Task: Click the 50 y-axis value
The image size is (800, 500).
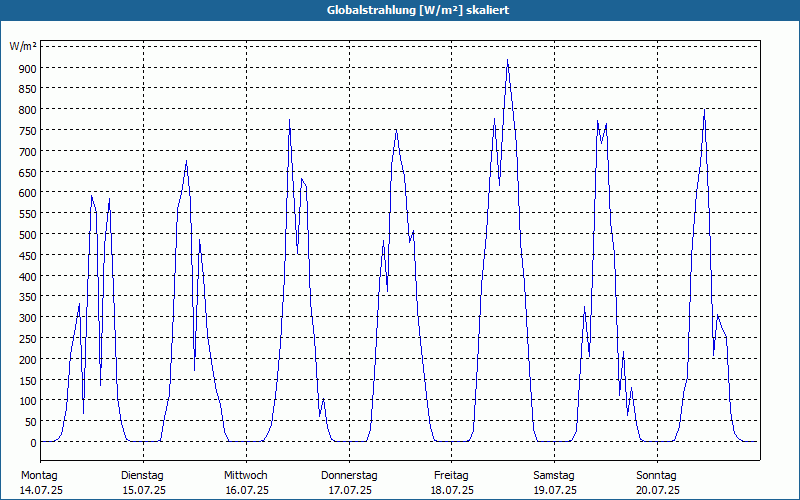Action: click(30, 422)
